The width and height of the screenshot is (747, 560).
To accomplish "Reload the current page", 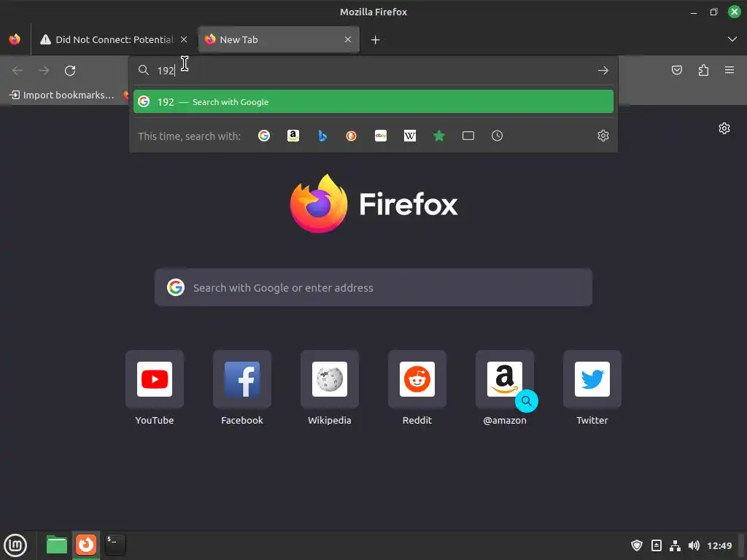I will click(x=70, y=71).
